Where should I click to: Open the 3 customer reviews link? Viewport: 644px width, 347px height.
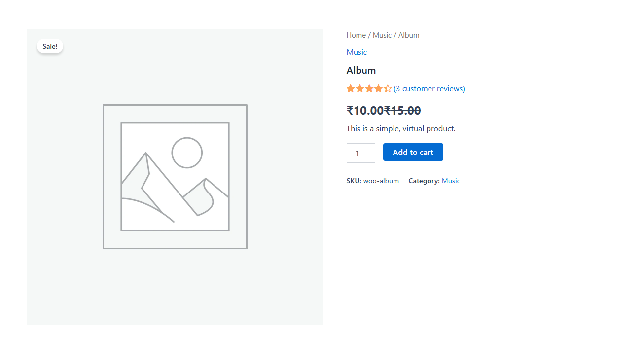(429, 88)
